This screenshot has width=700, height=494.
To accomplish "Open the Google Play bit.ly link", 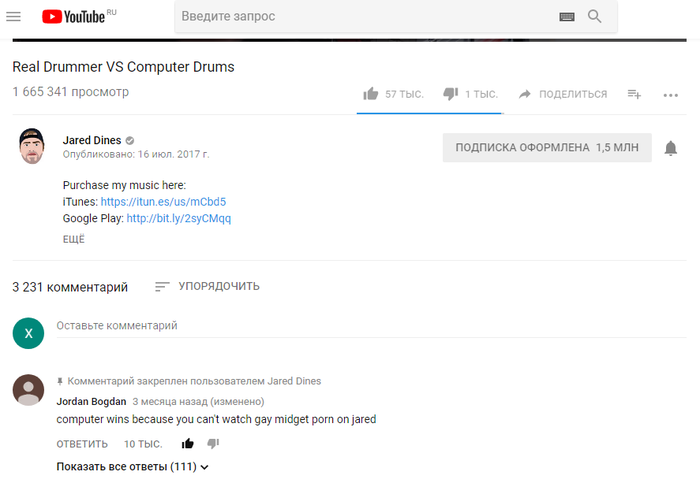I will [x=178, y=218].
